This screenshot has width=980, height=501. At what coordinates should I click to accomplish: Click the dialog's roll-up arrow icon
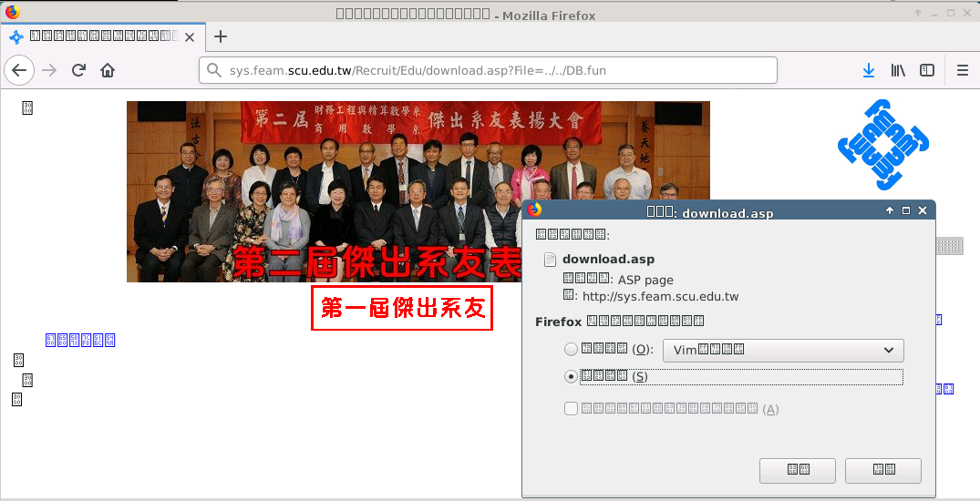pos(890,210)
